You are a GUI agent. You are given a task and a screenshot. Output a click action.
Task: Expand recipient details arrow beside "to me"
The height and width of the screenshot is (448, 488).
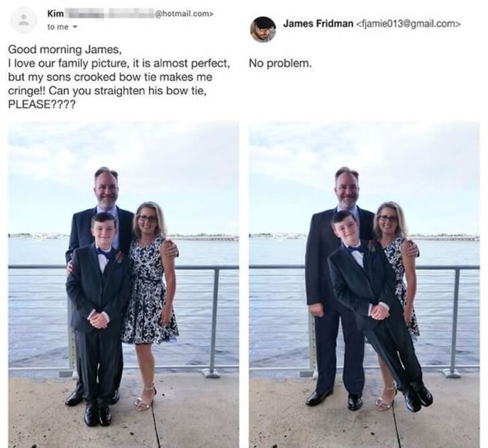pyautogui.click(x=74, y=27)
